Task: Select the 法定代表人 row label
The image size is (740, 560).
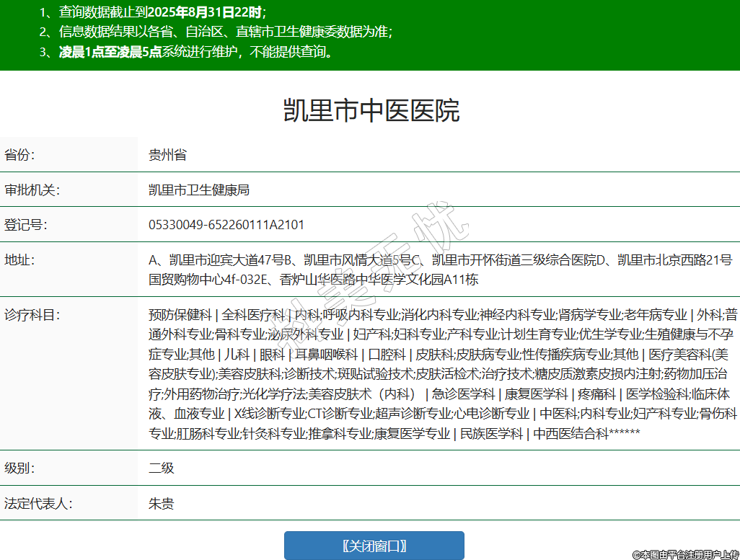Action: coord(38,503)
